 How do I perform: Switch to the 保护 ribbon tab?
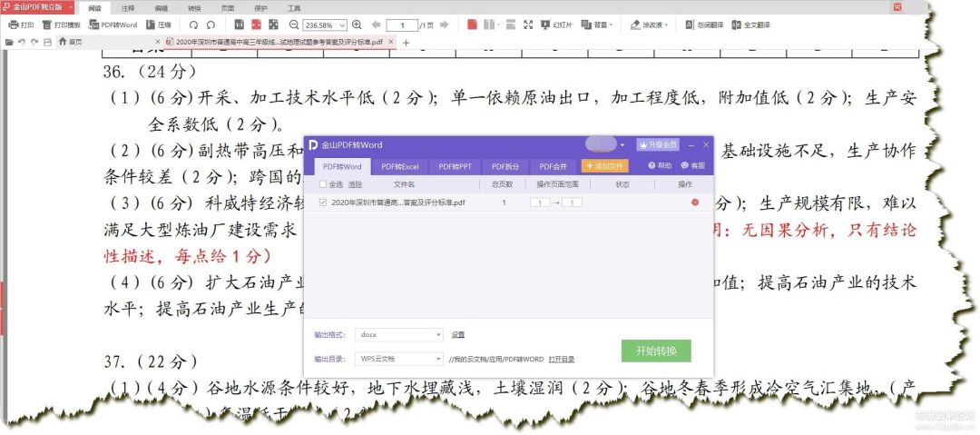click(x=260, y=9)
